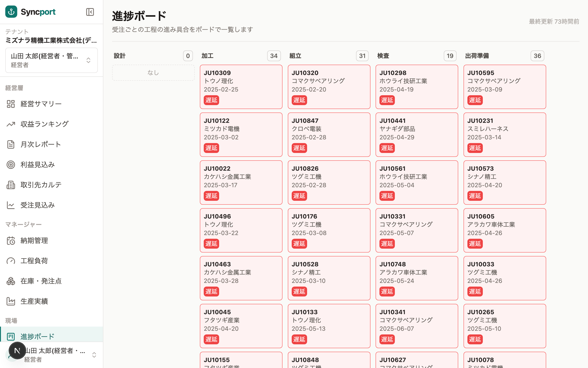Open order card JU10748 アラカワ車体工業
This screenshot has height=368, width=588.
click(417, 278)
